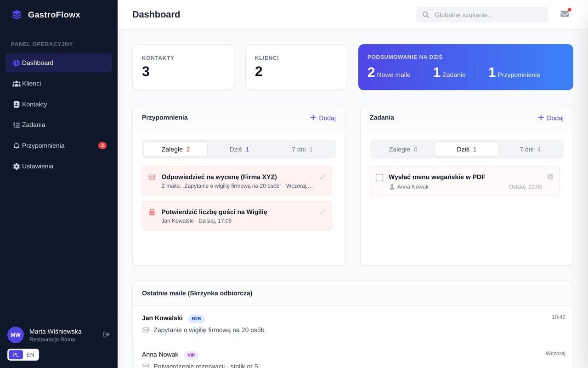Viewport: 588px width, 368px height.
Task: Open Ustawienia settings in the sidebar
Action: click(59, 167)
